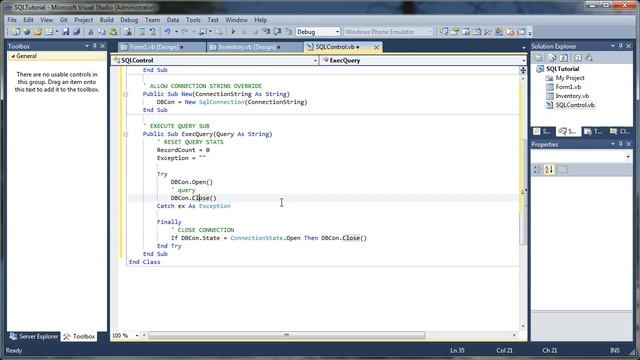Click the Navigate Backward toolbar icon
The image size is (640, 360).
pyautogui.click(x=203, y=32)
